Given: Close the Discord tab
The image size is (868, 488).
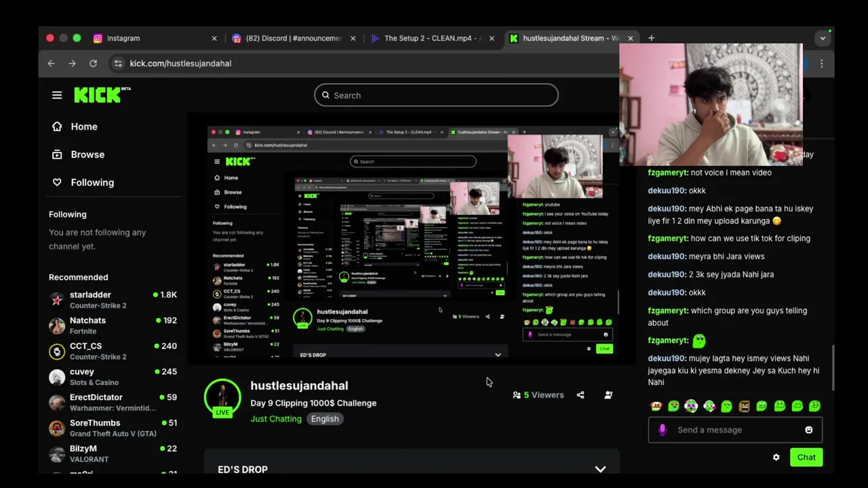Looking at the screenshot, I should 353,38.
